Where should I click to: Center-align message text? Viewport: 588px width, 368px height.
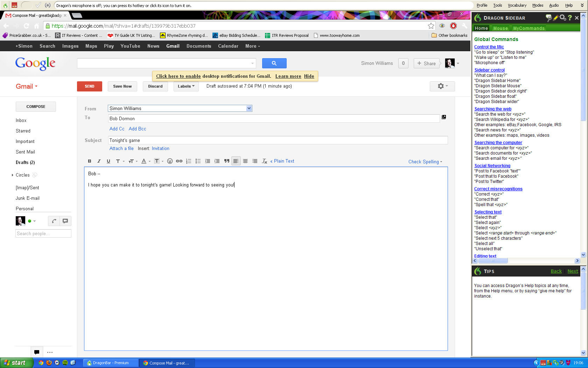(x=245, y=161)
